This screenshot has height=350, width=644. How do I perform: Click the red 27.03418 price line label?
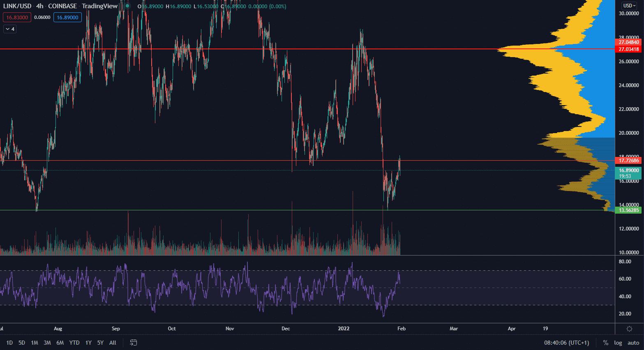[629, 49]
